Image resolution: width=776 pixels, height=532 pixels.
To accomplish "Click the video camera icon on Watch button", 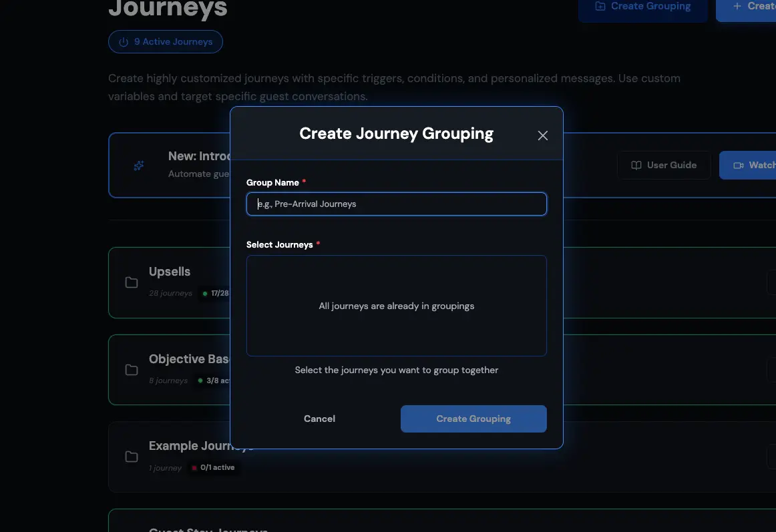I will pyautogui.click(x=739, y=165).
